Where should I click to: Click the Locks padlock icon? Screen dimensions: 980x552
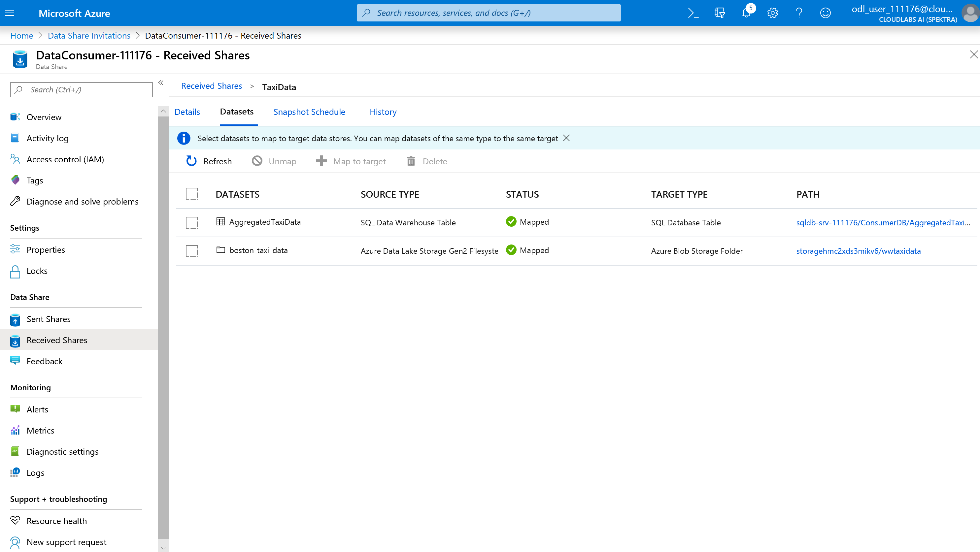click(15, 272)
